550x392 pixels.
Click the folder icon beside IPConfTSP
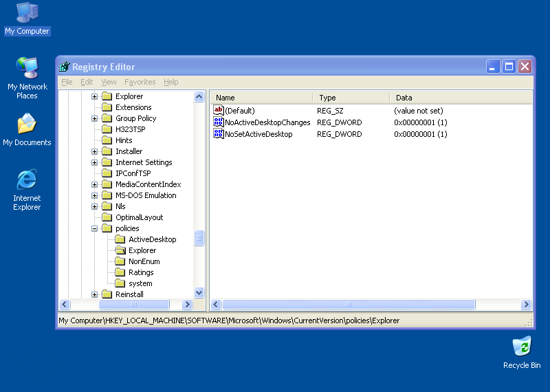tap(107, 173)
